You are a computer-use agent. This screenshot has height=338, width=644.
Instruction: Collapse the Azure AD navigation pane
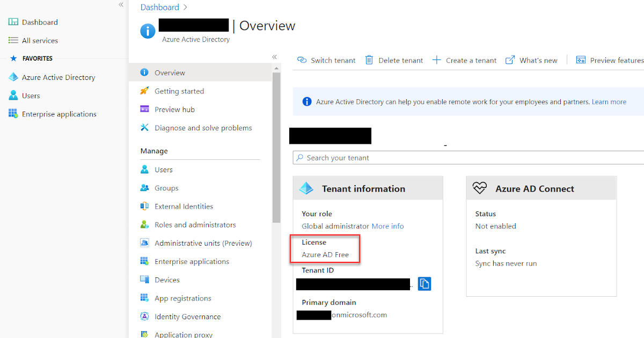point(274,56)
